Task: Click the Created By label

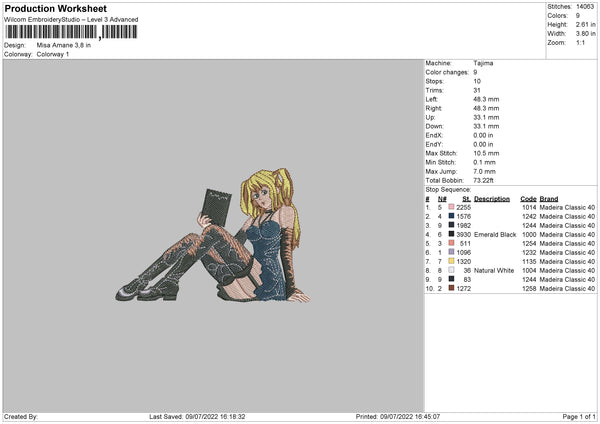Action: (x=21, y=416)
